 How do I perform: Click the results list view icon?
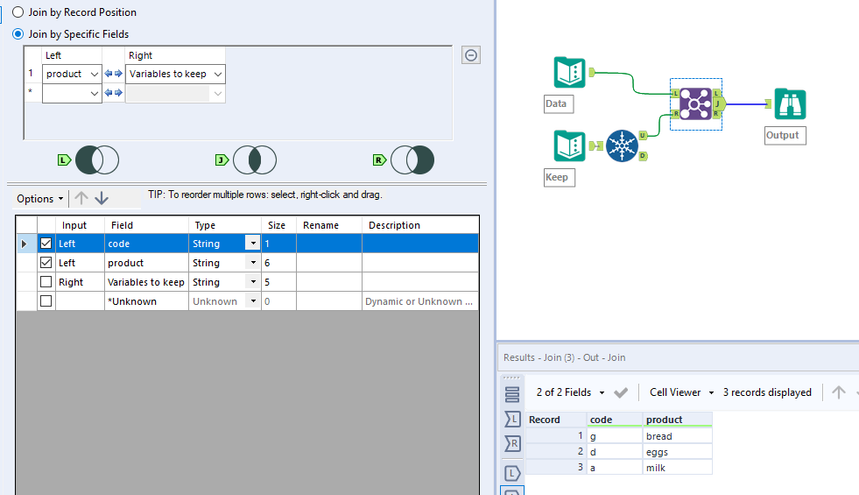512,394
